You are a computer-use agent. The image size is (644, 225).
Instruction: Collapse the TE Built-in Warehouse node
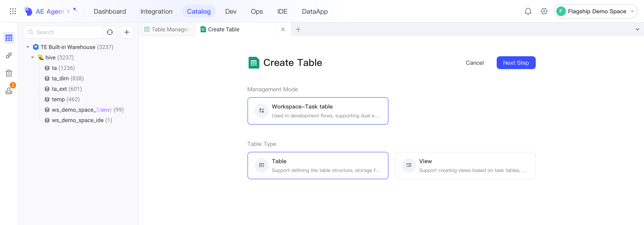(x=28, y=47)
